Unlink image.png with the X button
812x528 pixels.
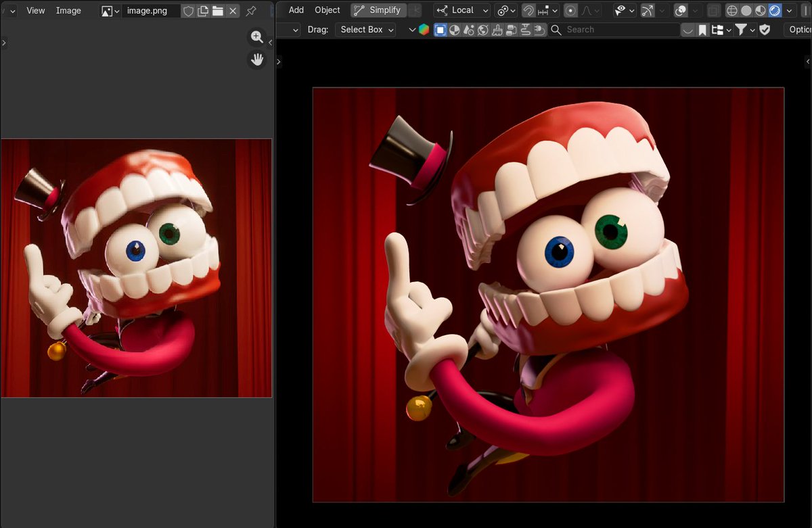[233, 11]
